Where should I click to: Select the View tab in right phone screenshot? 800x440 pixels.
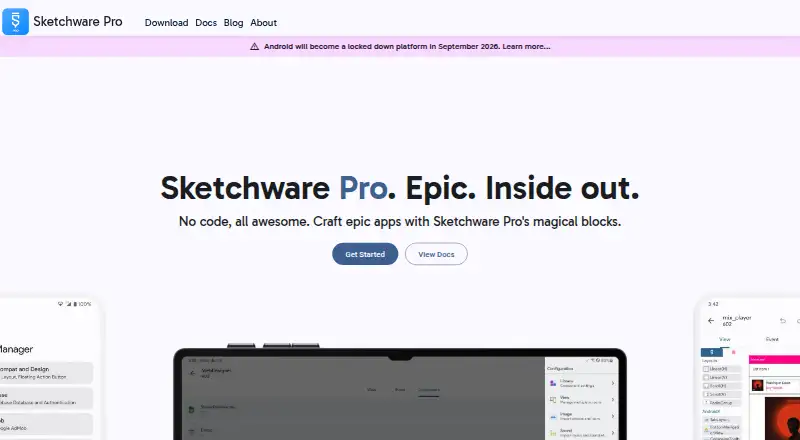click(724, 339)
